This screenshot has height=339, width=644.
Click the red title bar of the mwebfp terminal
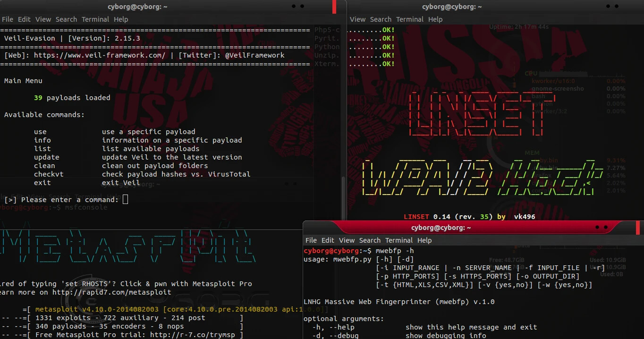pyautogui.click(x=473, y=228)
